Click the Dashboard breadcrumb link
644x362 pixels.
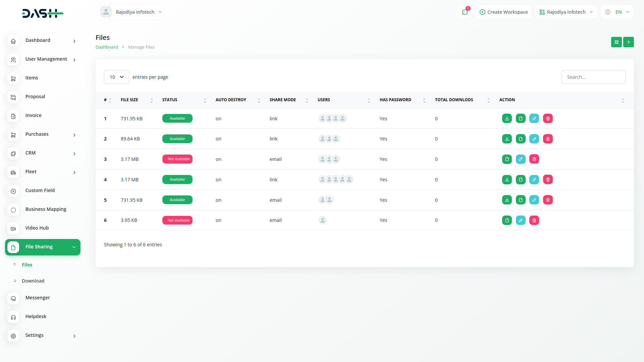[107, 47]
